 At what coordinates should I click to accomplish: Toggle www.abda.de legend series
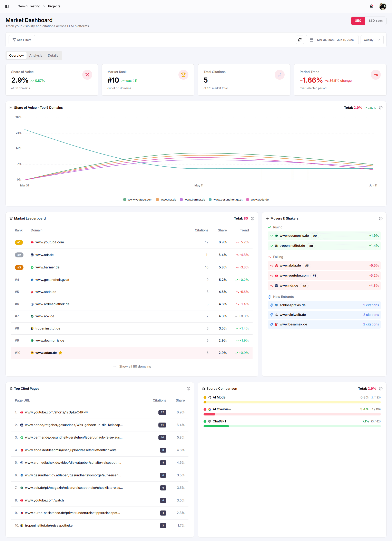pyautogui.click(x=257, y=200)
